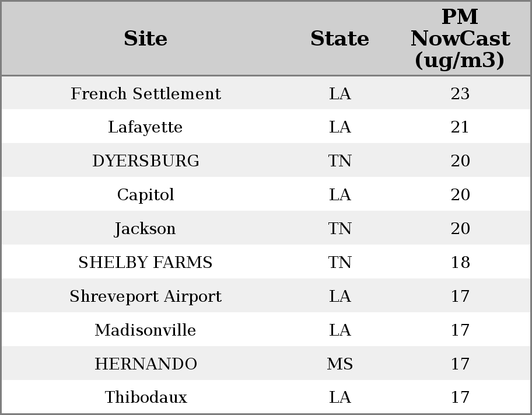This screenshot has height=415, width=532.
Task: Click the Site column header
Action: [146, 39]
